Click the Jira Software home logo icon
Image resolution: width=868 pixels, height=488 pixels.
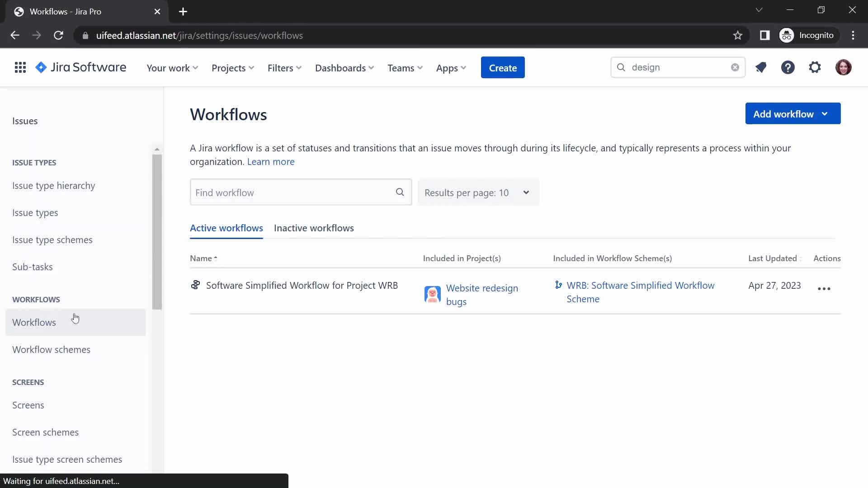click(x=42, y=67)
